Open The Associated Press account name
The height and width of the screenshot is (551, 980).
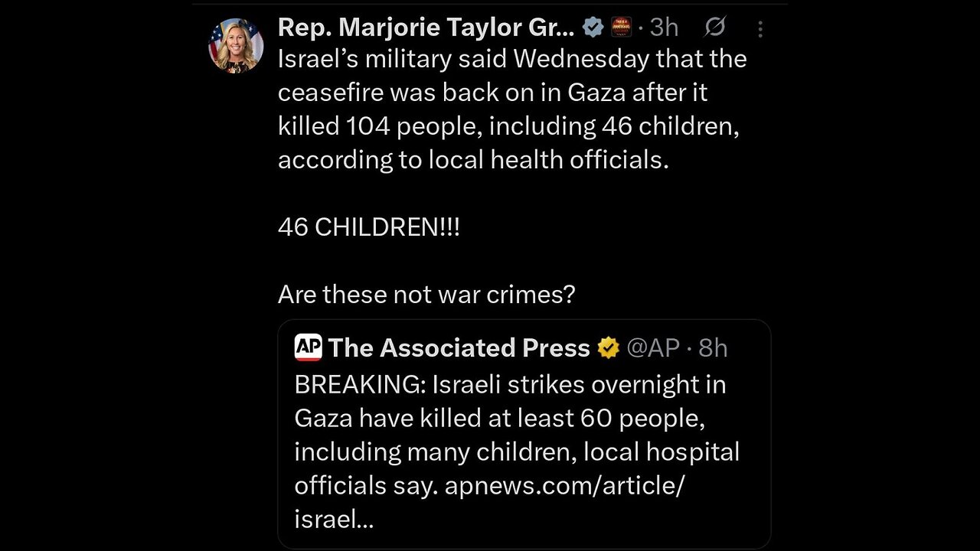pyautogui.click(x=459, y=348)
